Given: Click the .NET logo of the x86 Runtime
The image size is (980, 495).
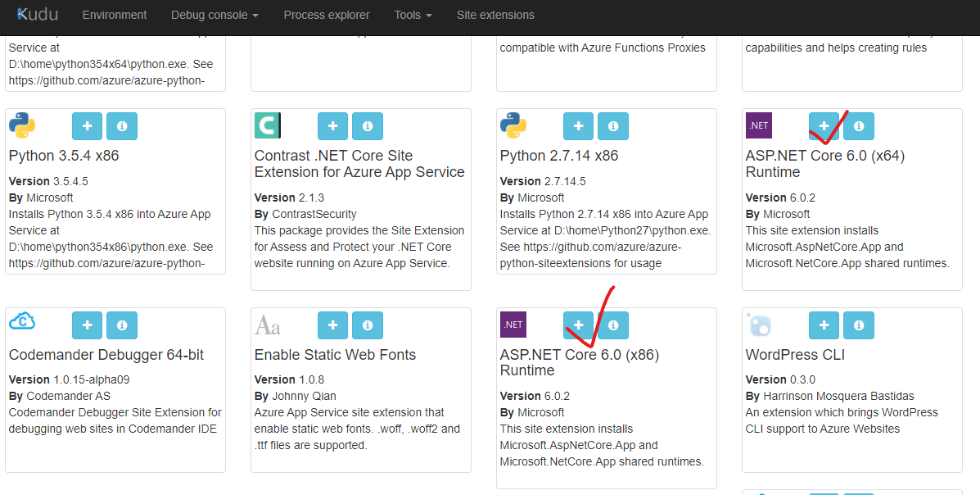Looking at the screenshot, I should (513, 325).
